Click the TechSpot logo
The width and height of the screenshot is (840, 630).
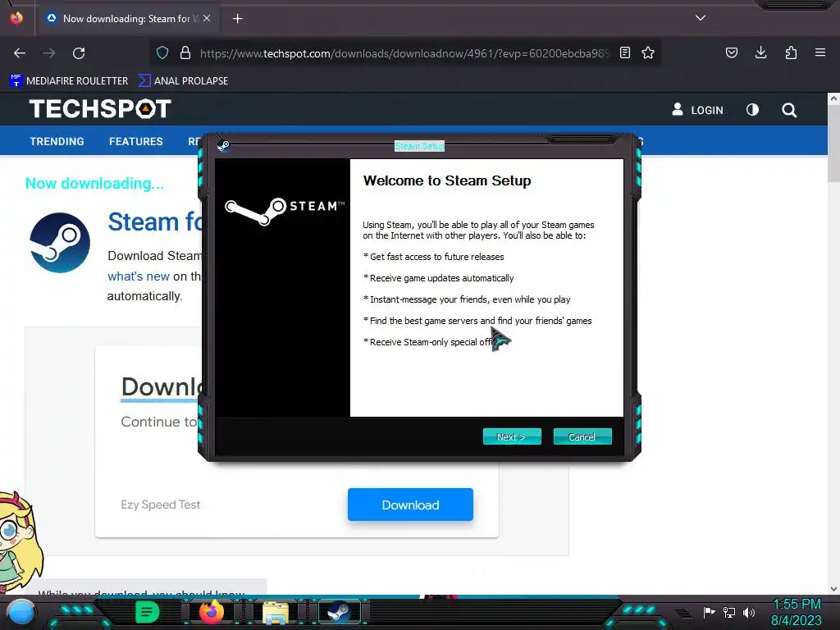tap(100, 109)
